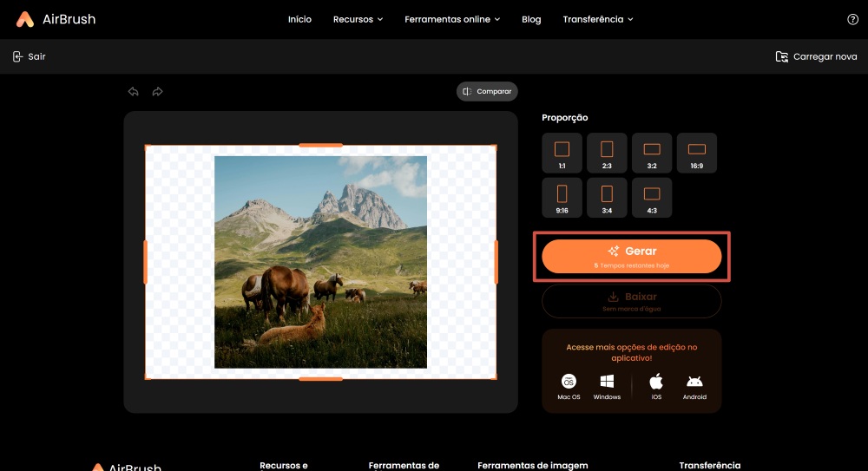Open the help question mark icon

point(852,19)
